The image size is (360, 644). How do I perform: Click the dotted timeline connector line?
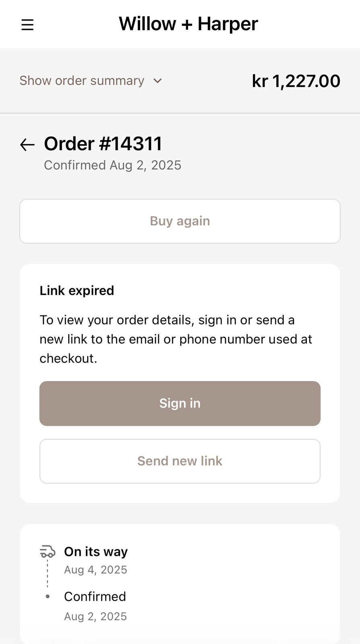coord(48,574)
